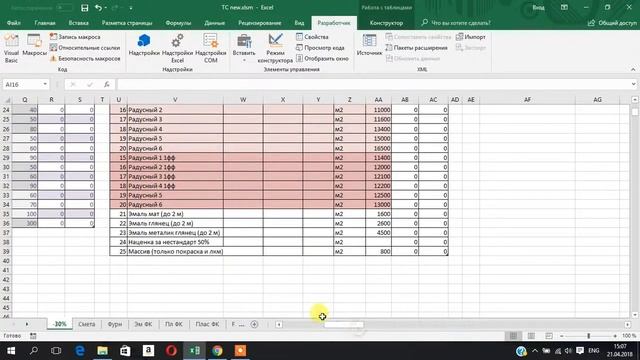Select the column V header
The image size is (640, 360).
[x=175, y=100]
